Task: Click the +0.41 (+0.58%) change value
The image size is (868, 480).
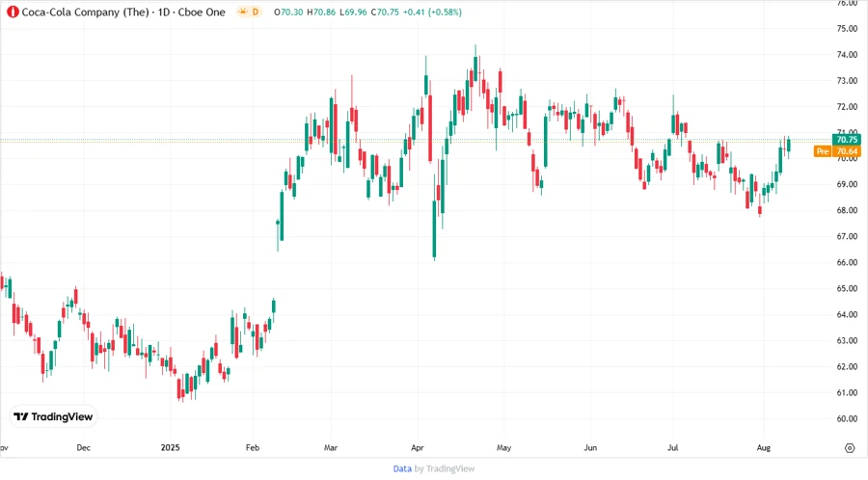Action: [432, 13]
